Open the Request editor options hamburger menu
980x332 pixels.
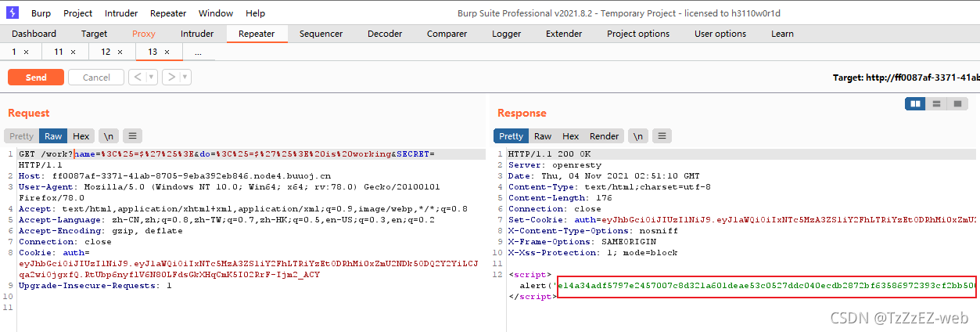[132, 136]
